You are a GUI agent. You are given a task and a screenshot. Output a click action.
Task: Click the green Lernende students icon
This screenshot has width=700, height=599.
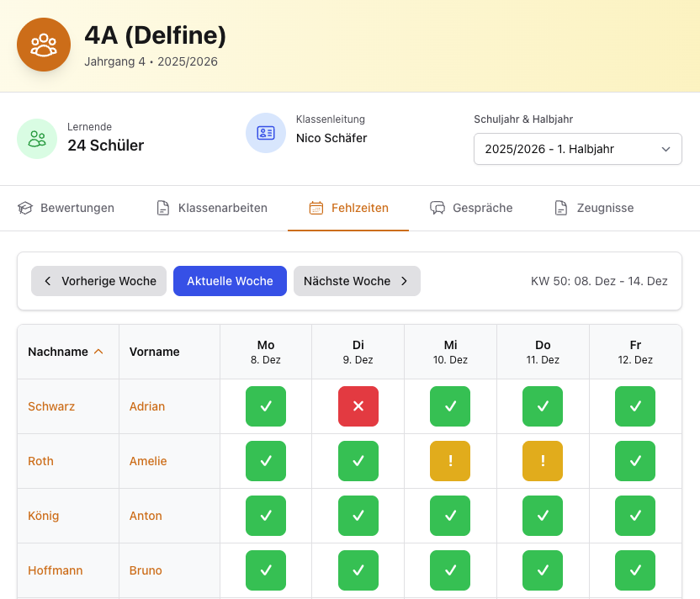click(37, 138)
